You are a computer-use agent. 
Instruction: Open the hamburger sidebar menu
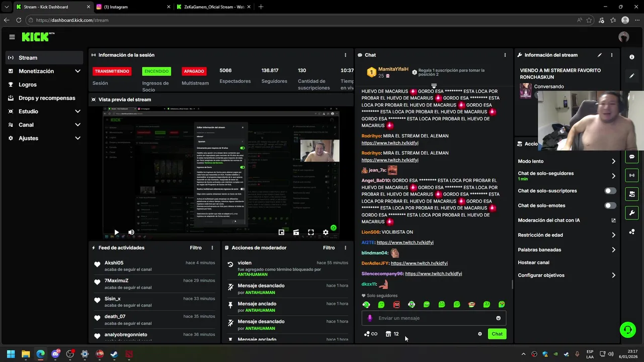point(12,37)
